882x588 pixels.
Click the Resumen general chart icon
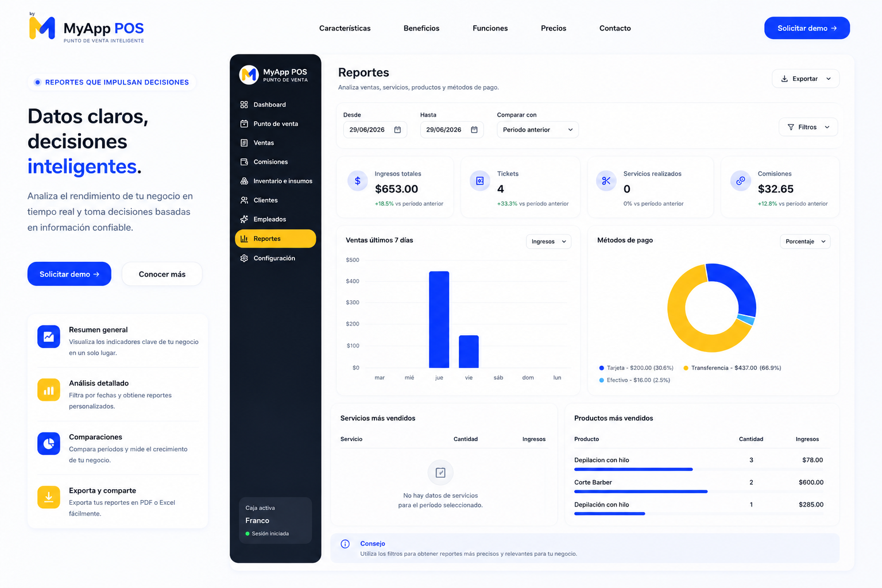tap(49, 336)
